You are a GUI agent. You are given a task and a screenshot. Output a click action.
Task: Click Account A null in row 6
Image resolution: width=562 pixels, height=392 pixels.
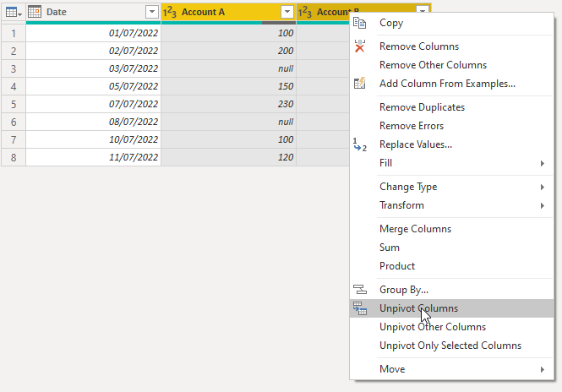[228, 122]
